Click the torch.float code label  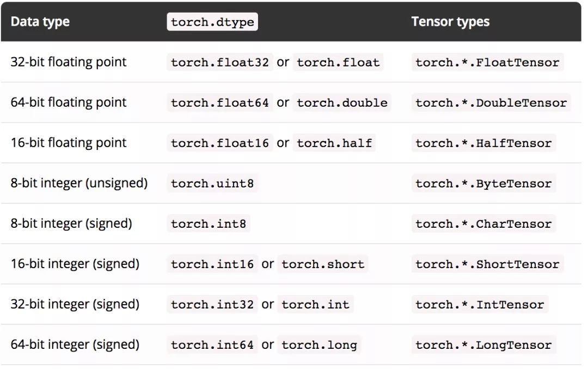click(x=338, y=62)
